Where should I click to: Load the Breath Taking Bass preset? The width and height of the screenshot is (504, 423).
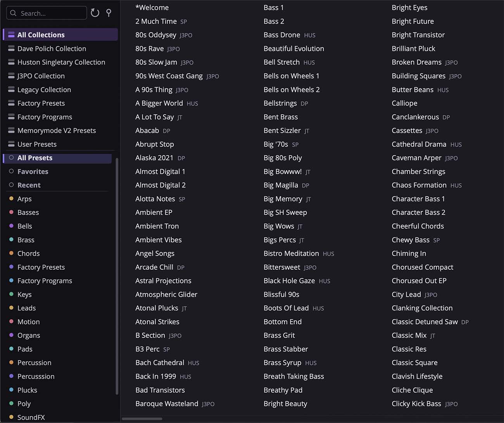[294, 376]
